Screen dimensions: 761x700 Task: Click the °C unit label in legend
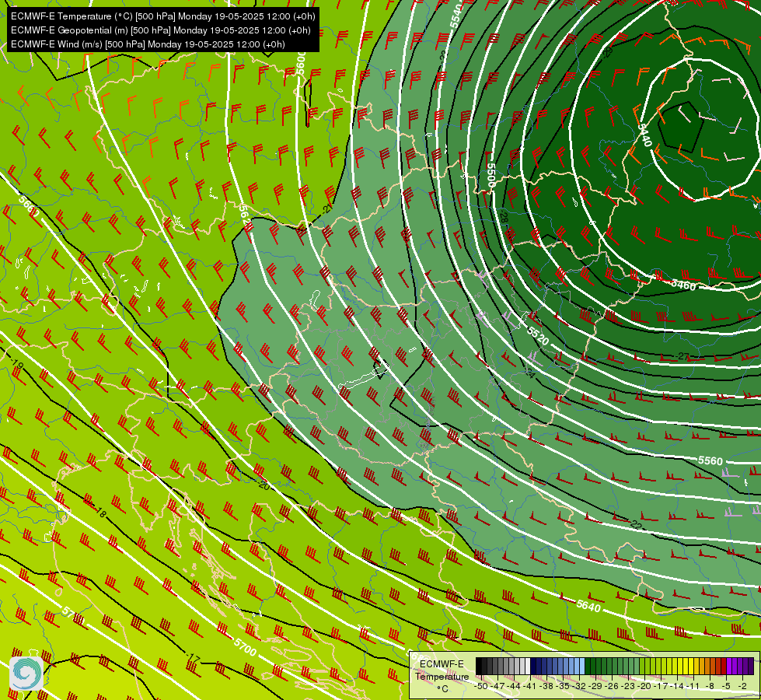pos(442,689)
